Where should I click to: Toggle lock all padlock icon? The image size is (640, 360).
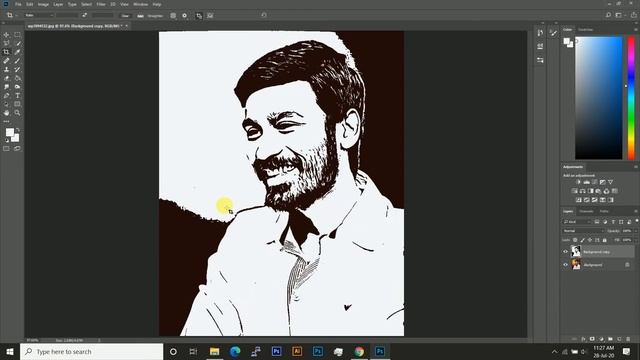point(604,240)
